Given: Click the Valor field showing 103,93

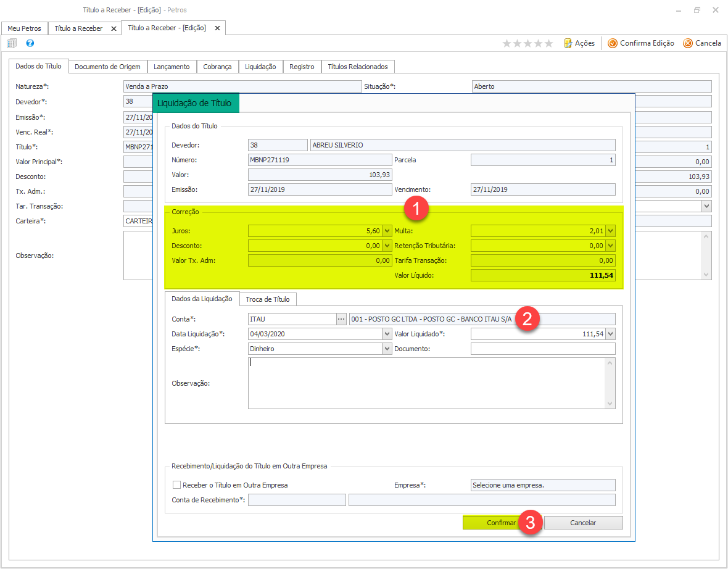Looking at the screenshot, I should tap(320, 175).
